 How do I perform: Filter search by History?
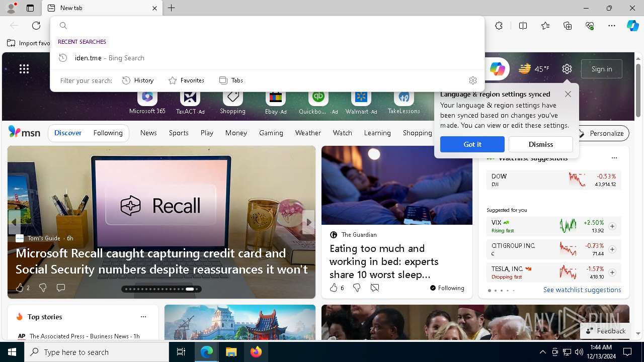point(138,80)
